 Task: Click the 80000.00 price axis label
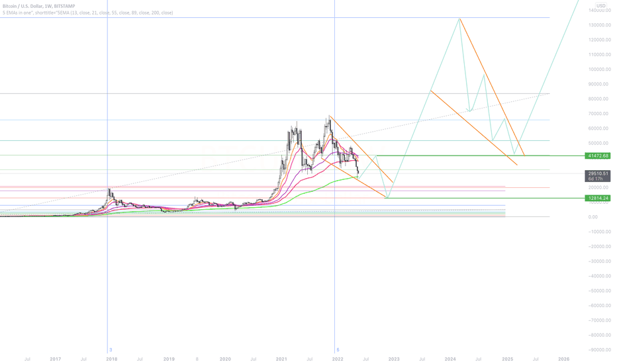[x=599, y=99]
